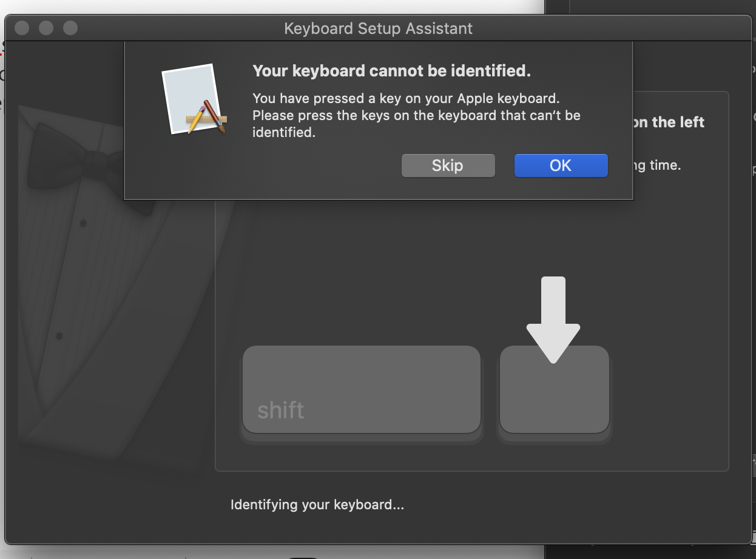Click the OK button in the dialog

pos(561,166)
